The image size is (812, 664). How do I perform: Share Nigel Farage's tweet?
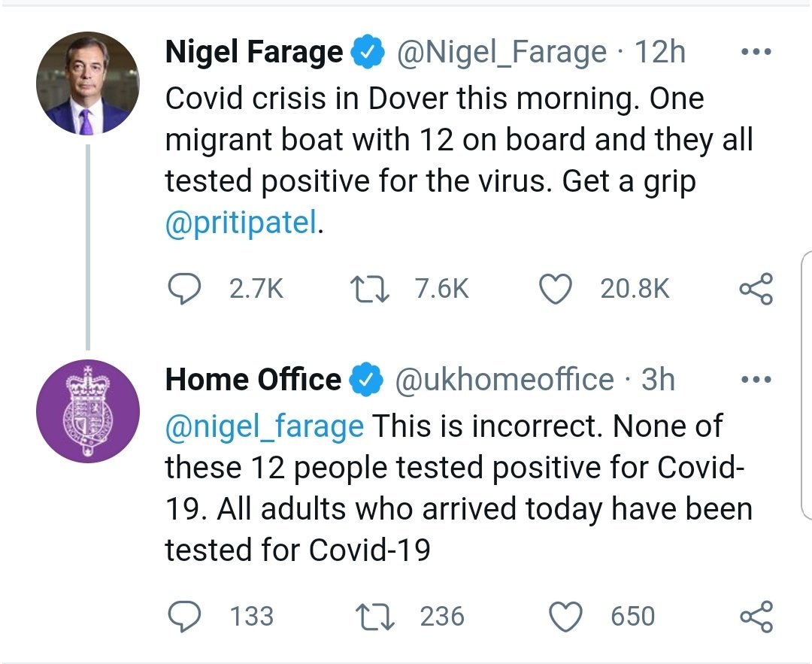(756, 290)
